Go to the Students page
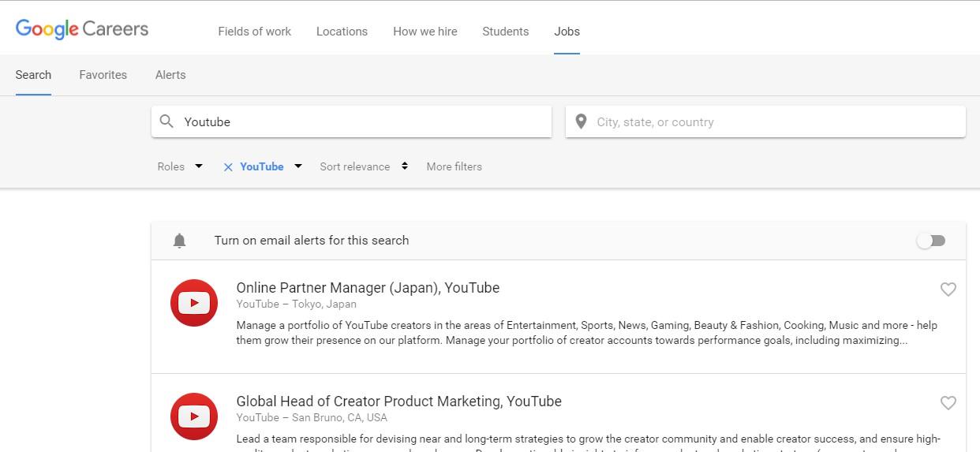The width and height of the screenshot is (980, 452). click(505, 32)
